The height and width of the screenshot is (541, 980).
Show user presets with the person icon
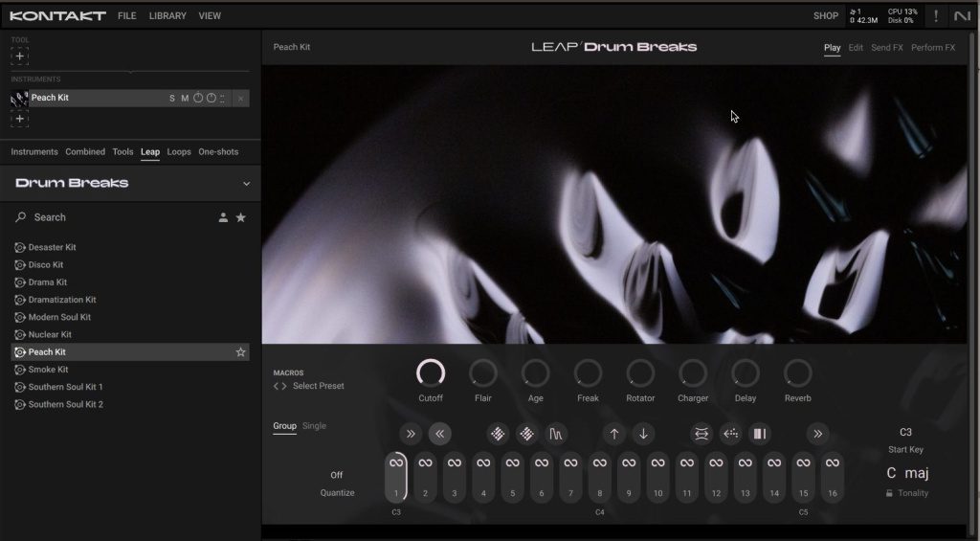[x=223, y=217]
